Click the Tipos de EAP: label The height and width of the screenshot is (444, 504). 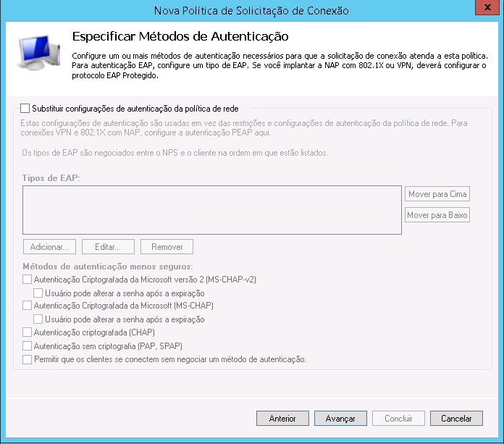[x=51, y=177]
